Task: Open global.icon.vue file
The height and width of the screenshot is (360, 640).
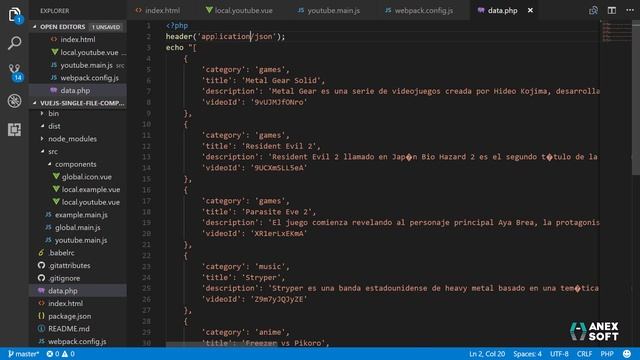Action: pyautogui.click(x=87, y=177)
